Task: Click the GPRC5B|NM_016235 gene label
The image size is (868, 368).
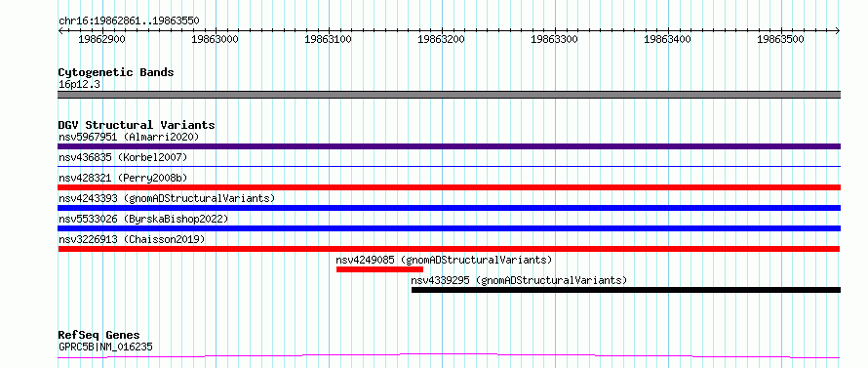Action: tap(105, 348)
